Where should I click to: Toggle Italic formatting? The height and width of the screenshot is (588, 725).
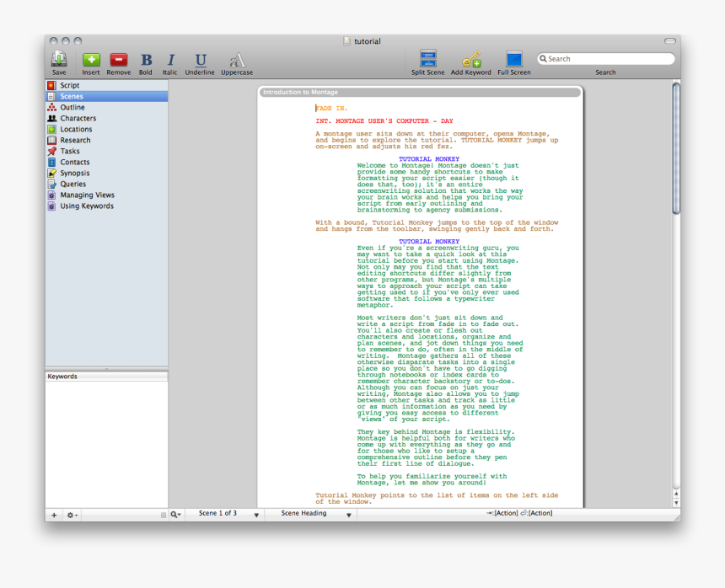(x=170, y=60)
